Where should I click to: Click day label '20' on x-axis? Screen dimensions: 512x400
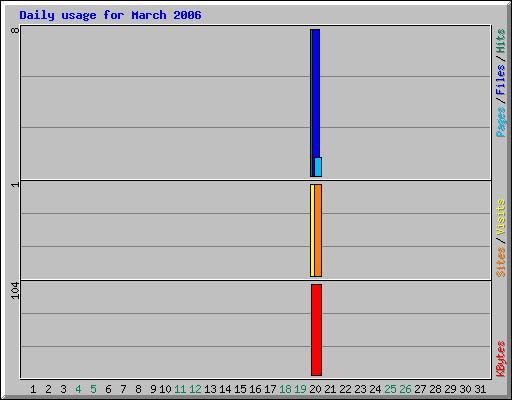pos(315,389)
